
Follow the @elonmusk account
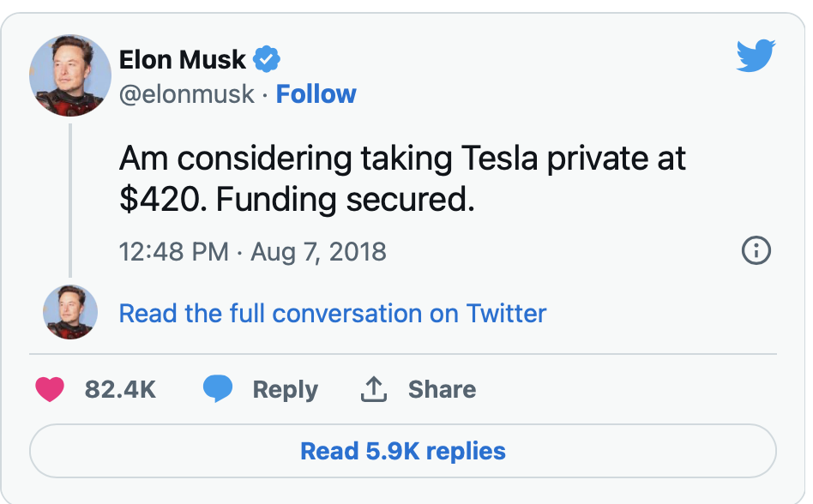tap(316, 94)
